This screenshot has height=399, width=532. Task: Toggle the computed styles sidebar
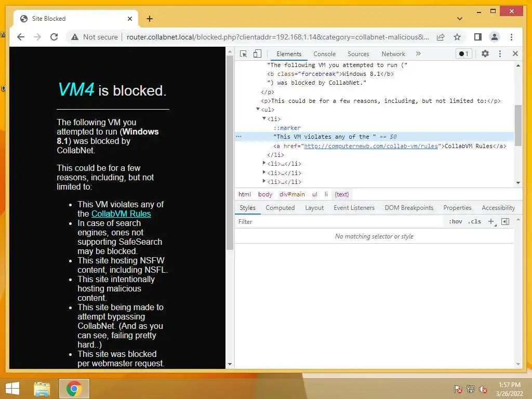[x=505, y=221]
